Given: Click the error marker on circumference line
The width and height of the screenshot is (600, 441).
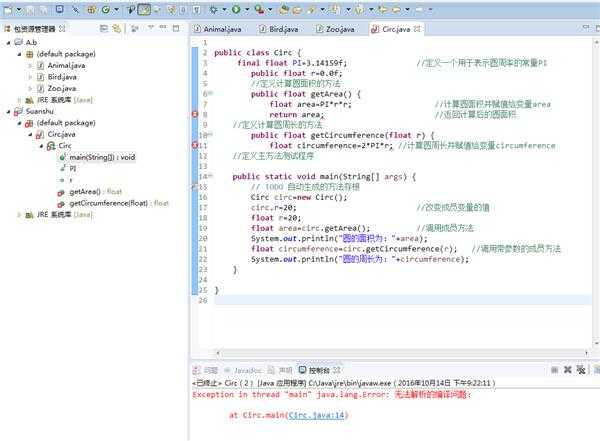Looking at the screenshot, I should [x=194, y=146].
